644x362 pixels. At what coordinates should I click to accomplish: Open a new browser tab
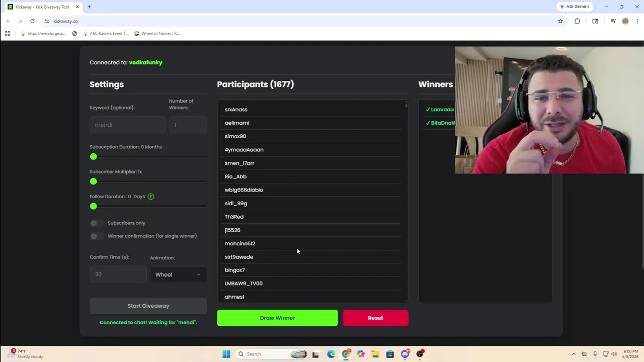89,7
